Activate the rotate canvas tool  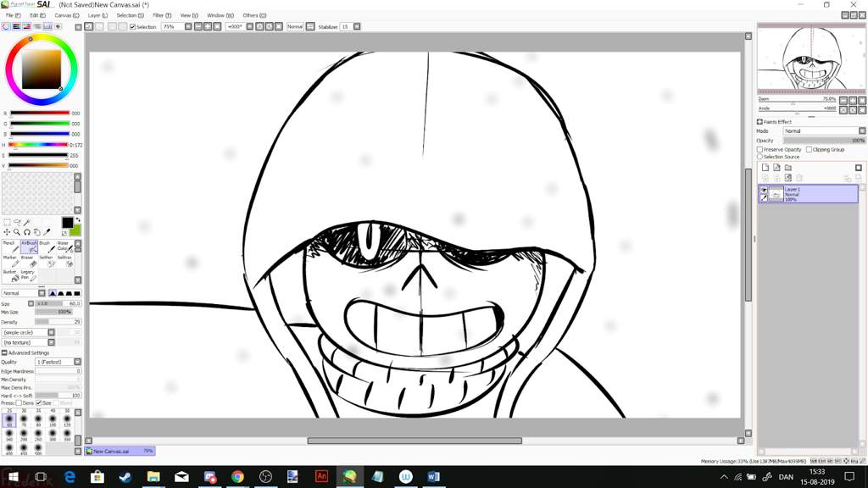[27, 232]
